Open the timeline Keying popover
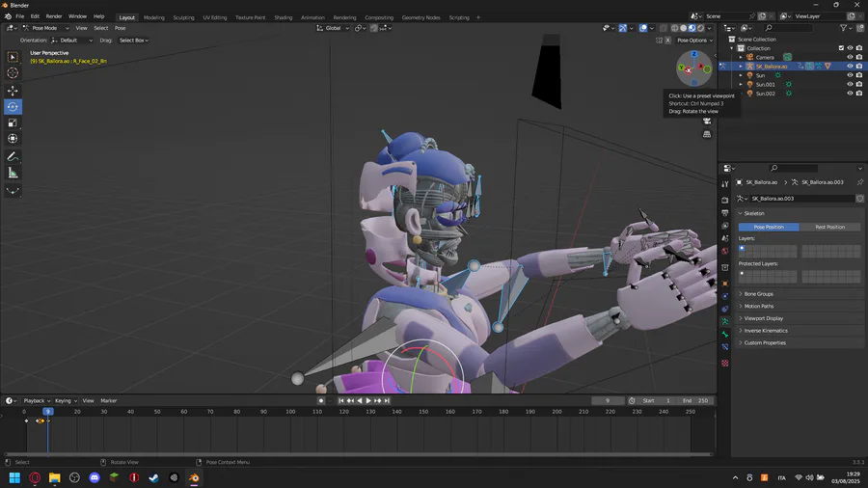The image size is (868, 488). click(66, 400)
